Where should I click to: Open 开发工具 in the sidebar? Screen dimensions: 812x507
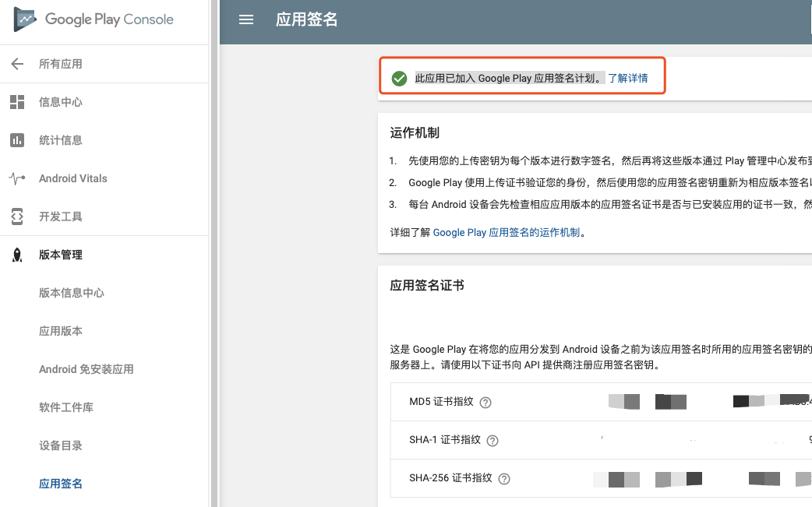pyautogui.click(x=61, y=217)
